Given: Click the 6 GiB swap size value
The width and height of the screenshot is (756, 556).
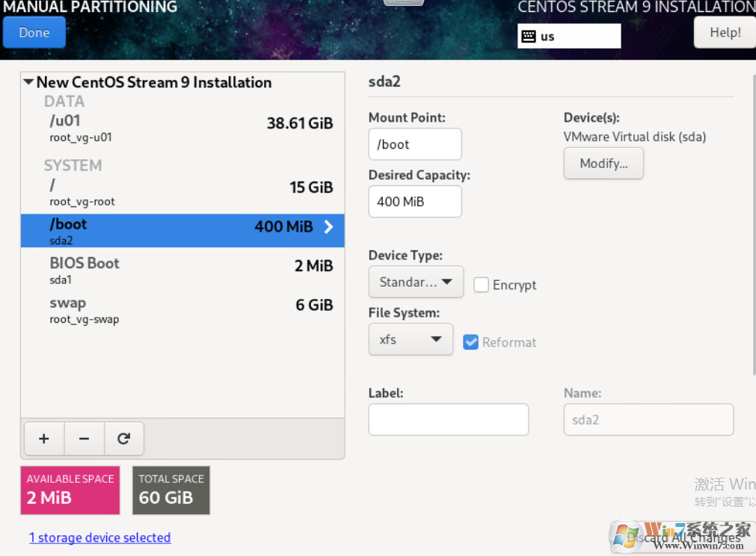Looking at the screenshot, I should point(314,305).
